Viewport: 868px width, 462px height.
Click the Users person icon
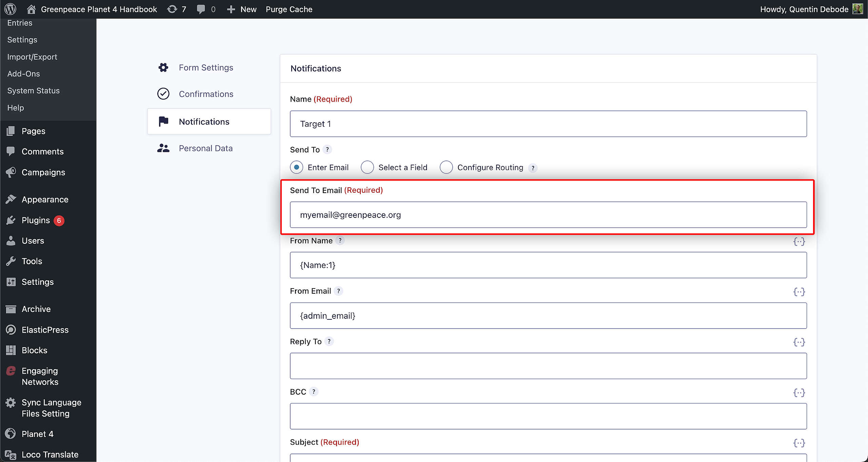[11, 240]
